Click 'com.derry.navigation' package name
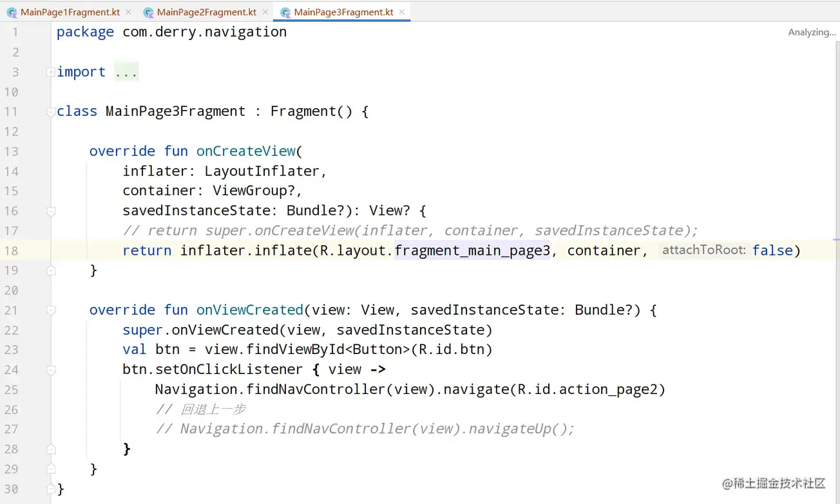 (205, 32)
